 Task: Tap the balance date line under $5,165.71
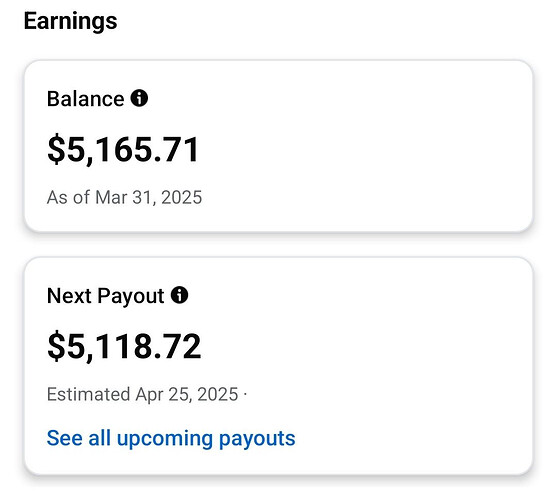coord(124,197)
